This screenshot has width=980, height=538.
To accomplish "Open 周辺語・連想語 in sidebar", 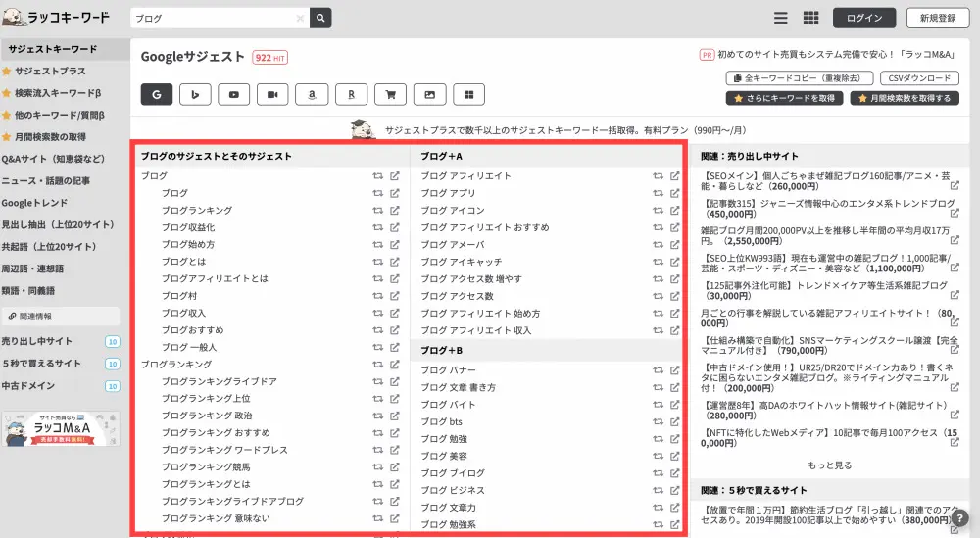I will 32,269.
